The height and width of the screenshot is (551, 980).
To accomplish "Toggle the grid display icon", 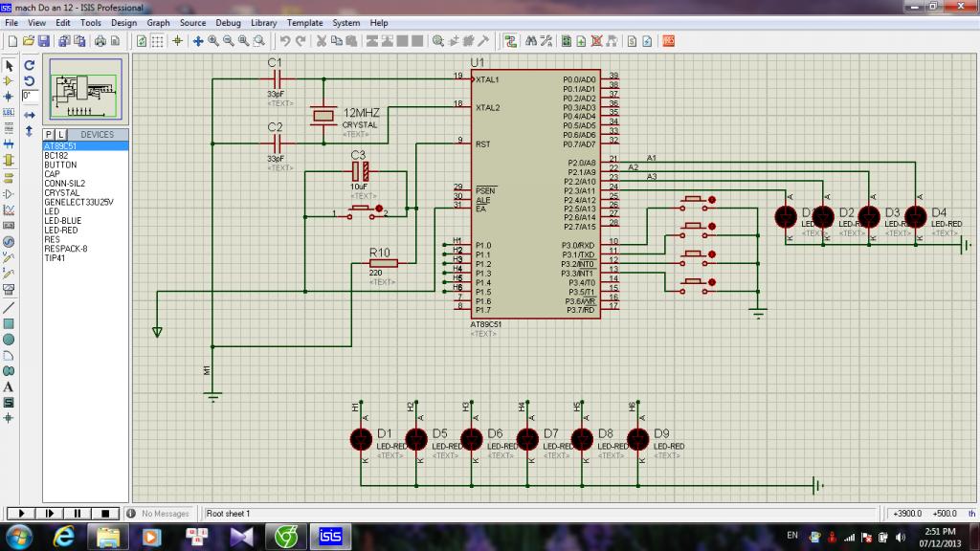I will pyautogui.click(x=158, y=41).
